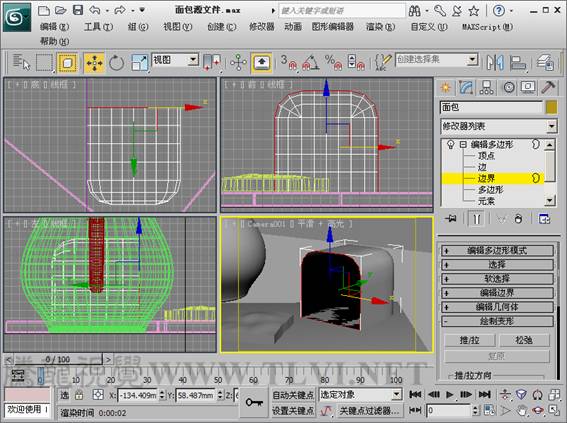Toggle window/crossing selection mode

tap(68, 63)
